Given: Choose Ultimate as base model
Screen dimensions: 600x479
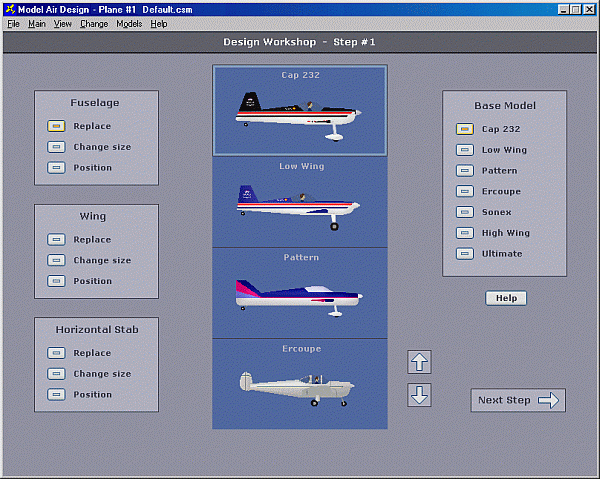Looking at the screenshot, I should tap(465, 253).
